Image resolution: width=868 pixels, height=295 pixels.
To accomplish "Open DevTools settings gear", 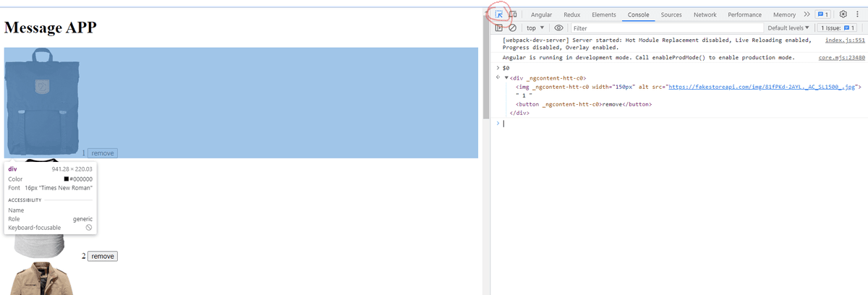I will click(x=843, y=14).
